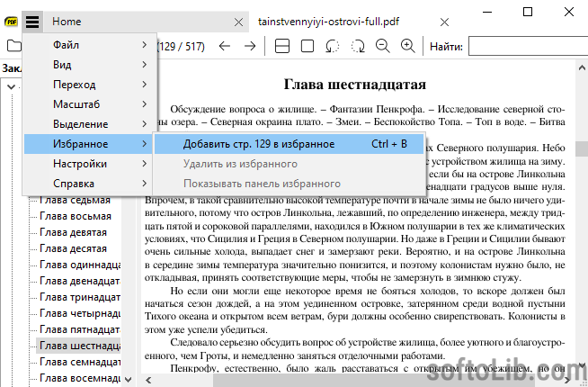Open the Вид submenu

pos(88,65)
